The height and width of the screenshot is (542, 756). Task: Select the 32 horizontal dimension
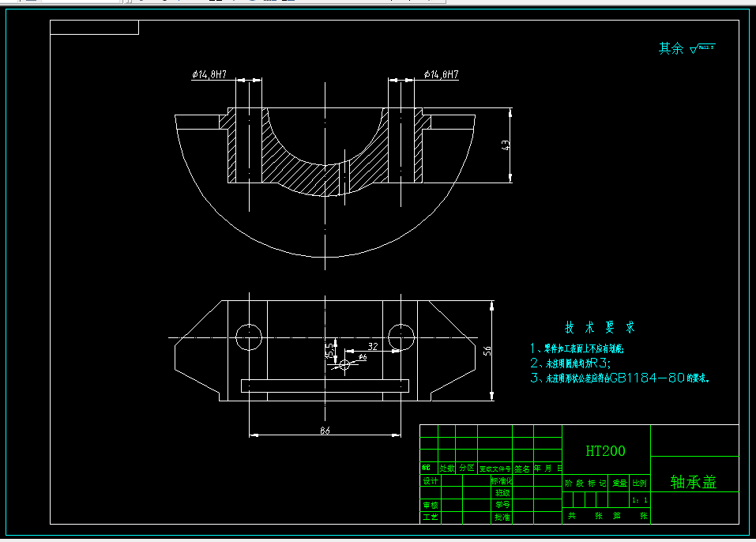373,346
